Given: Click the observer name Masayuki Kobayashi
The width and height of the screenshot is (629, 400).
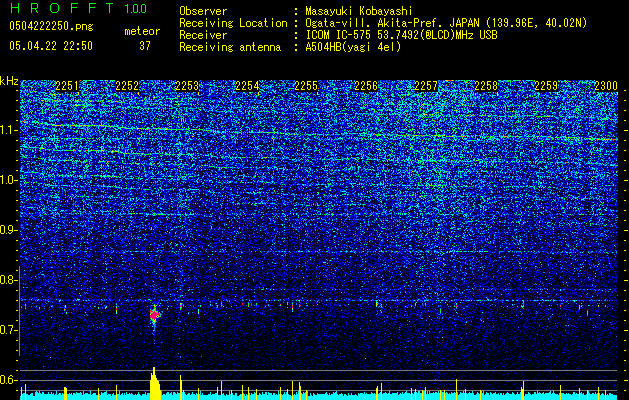Looking at the screenshot, I should [359, 11].
